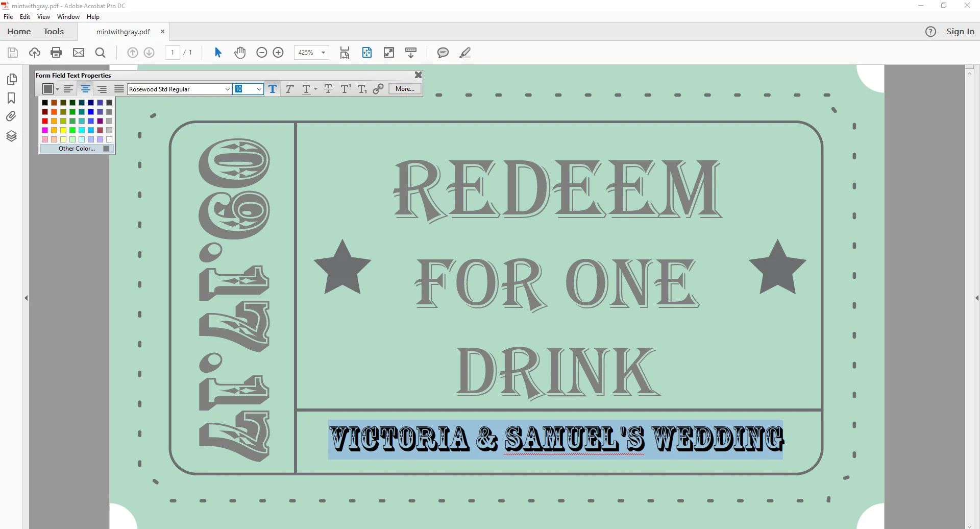Toggle center text alignment
980x529 pixels.
tap(85, 89)
